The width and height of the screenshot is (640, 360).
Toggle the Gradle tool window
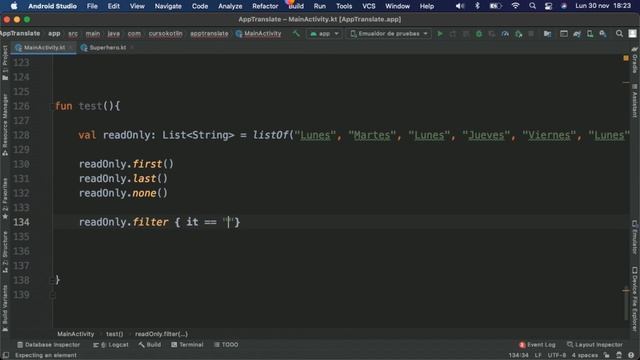(635, 60)
